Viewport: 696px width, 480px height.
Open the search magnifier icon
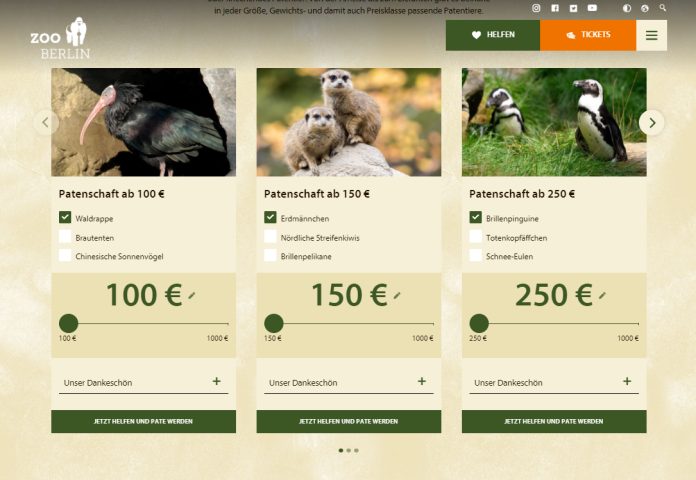click(x=663, y=8)
